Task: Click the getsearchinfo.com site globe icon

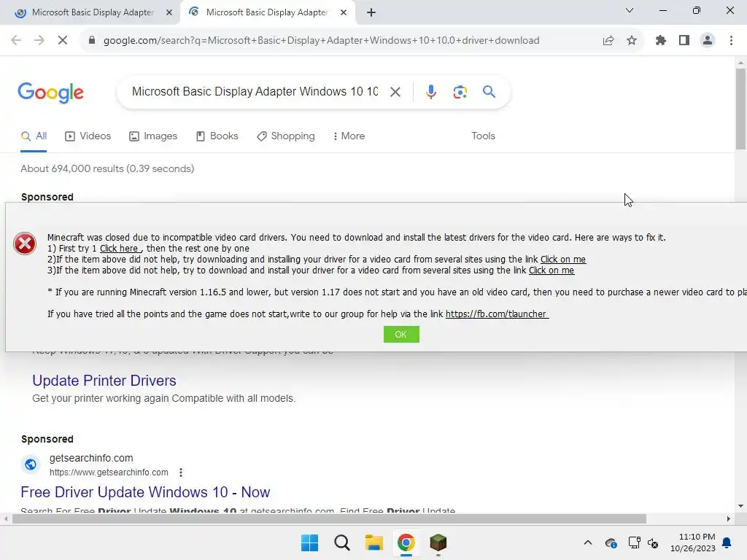Action: click(x=31, y=464)
